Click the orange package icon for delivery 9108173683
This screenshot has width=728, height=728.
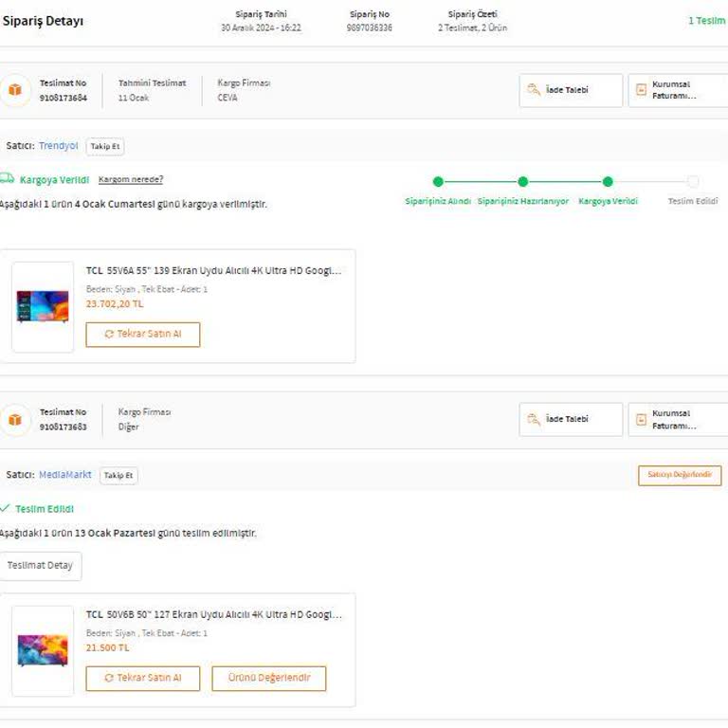click(x=15, y=419)
